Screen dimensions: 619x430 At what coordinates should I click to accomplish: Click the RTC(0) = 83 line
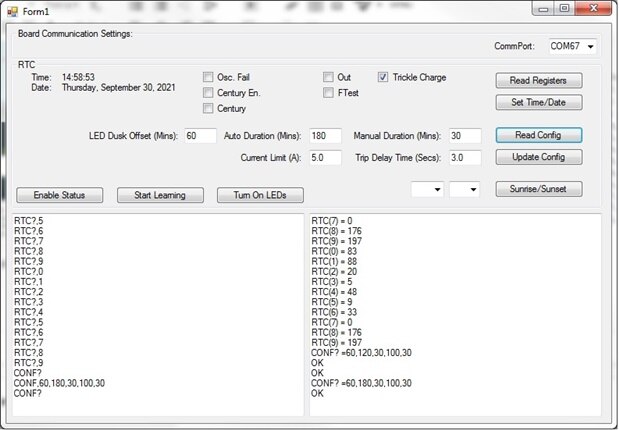(x=334, y=251)
